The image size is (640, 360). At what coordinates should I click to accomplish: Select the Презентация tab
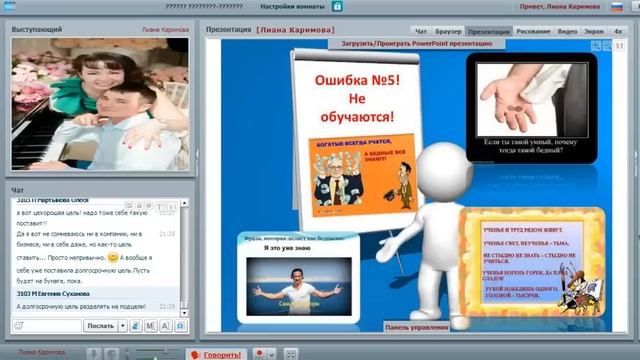coord(489,31)
